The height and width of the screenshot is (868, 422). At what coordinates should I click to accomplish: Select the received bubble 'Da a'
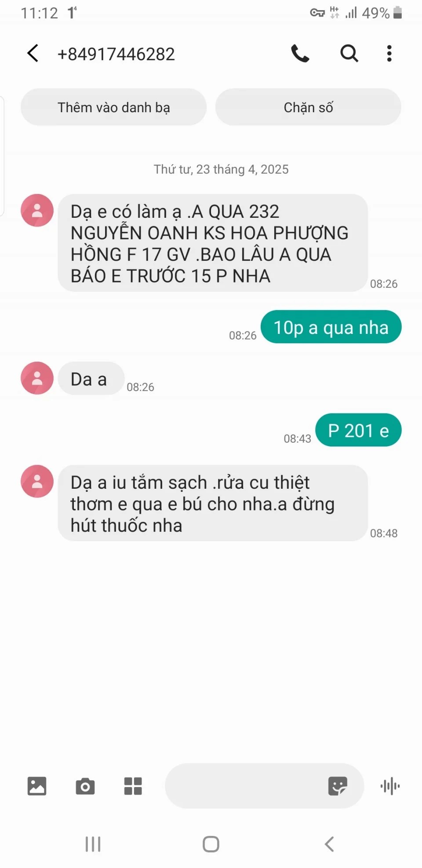point(91,378)
